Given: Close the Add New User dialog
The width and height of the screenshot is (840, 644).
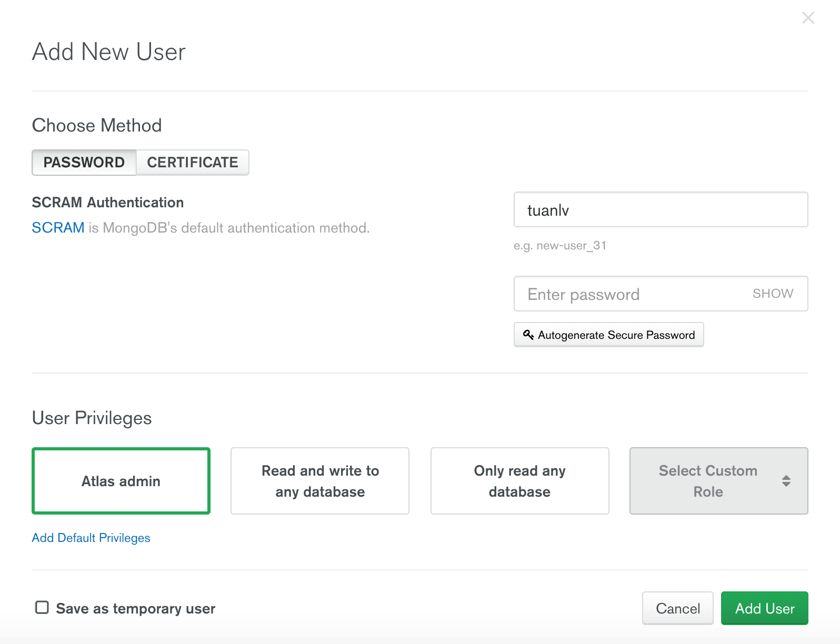Looking at the screenshot, I should point(808,18).
